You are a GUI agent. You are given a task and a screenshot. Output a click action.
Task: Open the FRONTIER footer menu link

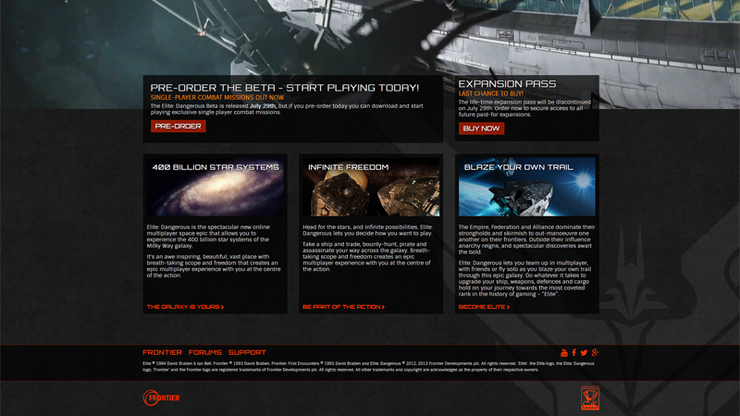162,353
